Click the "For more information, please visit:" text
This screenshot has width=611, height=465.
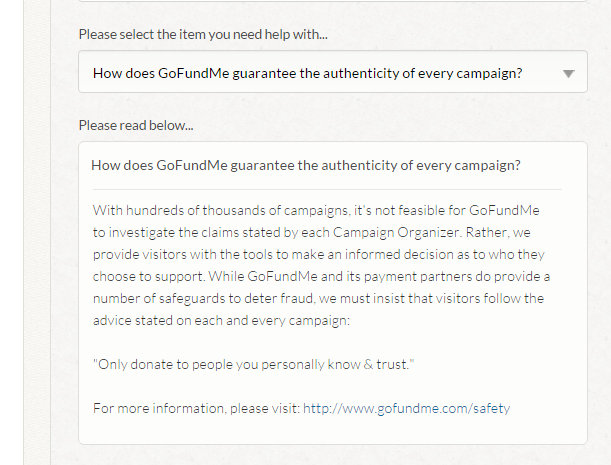click(x=196, y=408)
